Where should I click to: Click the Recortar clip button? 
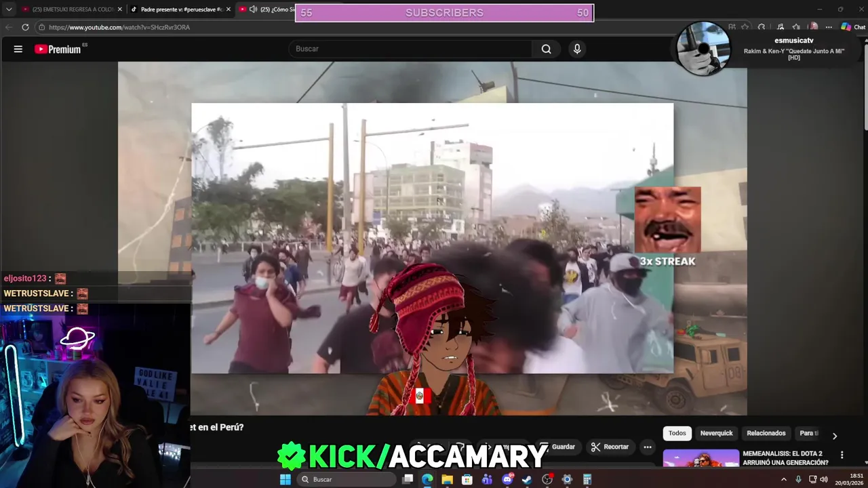(x=610, y=447)
